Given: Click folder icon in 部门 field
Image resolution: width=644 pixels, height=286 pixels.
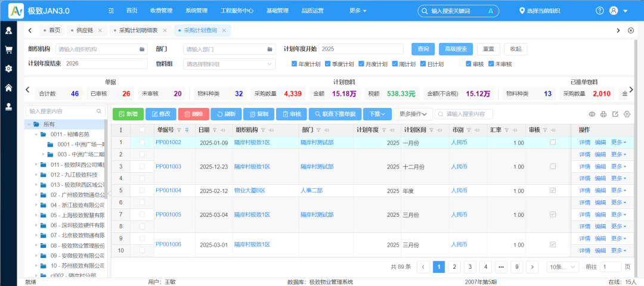Looking at the screenshot, I should [270, 49].
